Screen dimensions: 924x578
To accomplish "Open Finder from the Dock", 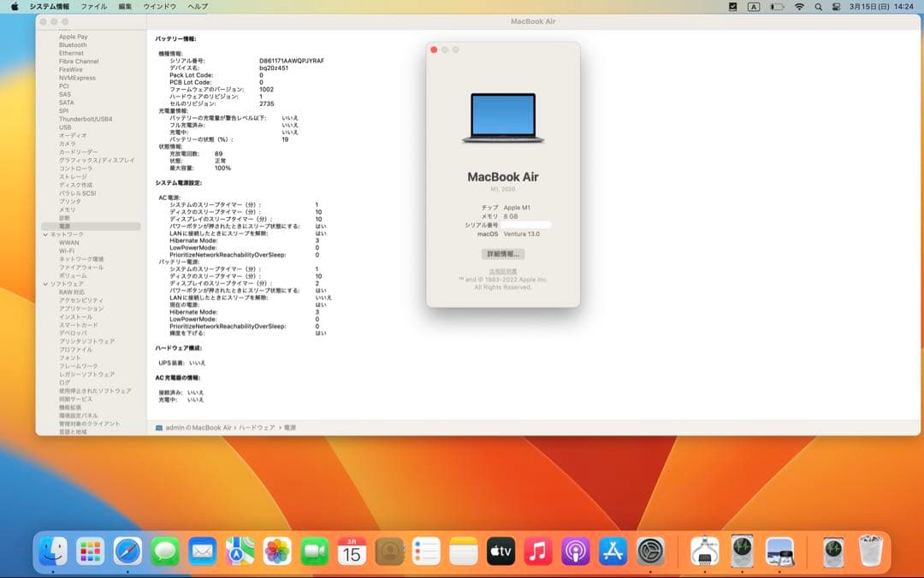I will (x=53, y=552).
